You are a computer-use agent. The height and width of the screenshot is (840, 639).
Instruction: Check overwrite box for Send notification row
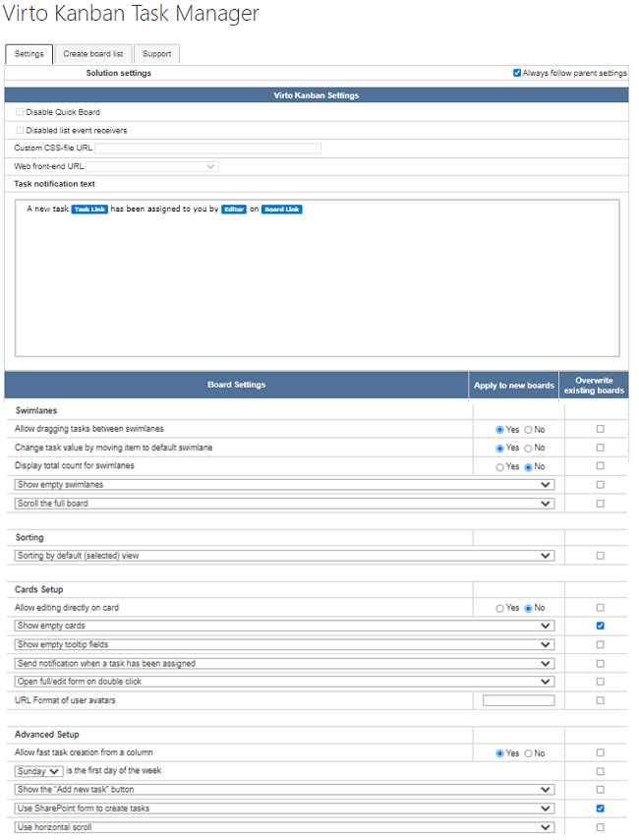click(601, 663)
